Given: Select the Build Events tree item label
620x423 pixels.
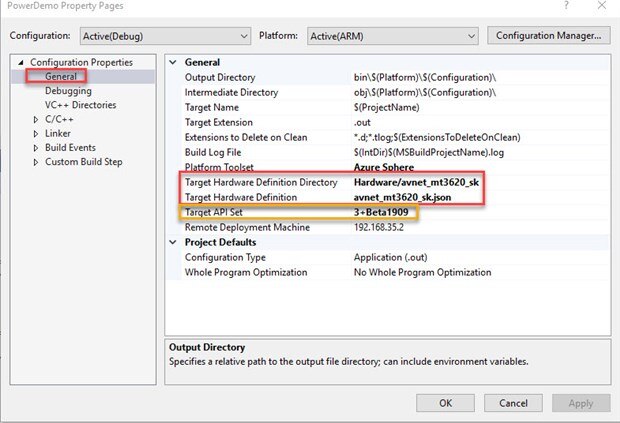Looking at the screenshot, I should (70, 148).
